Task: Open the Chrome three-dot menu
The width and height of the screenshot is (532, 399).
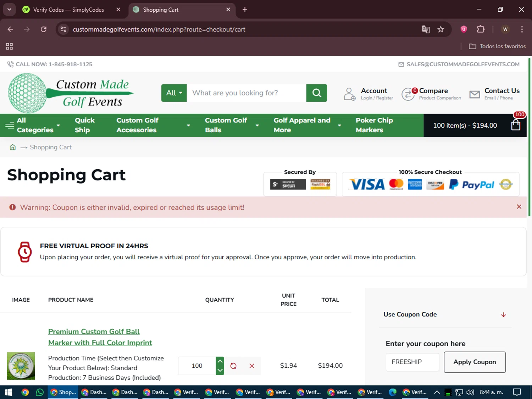Action: point(522,29)
